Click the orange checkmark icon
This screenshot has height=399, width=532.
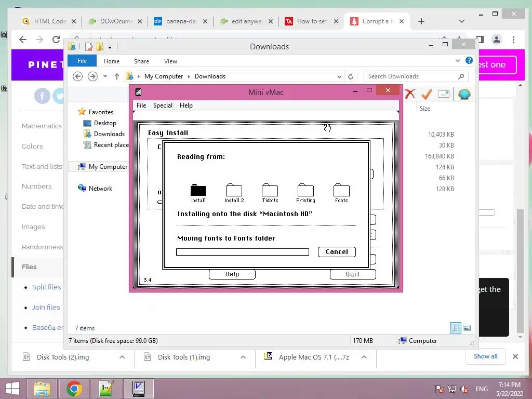[427, 94]
